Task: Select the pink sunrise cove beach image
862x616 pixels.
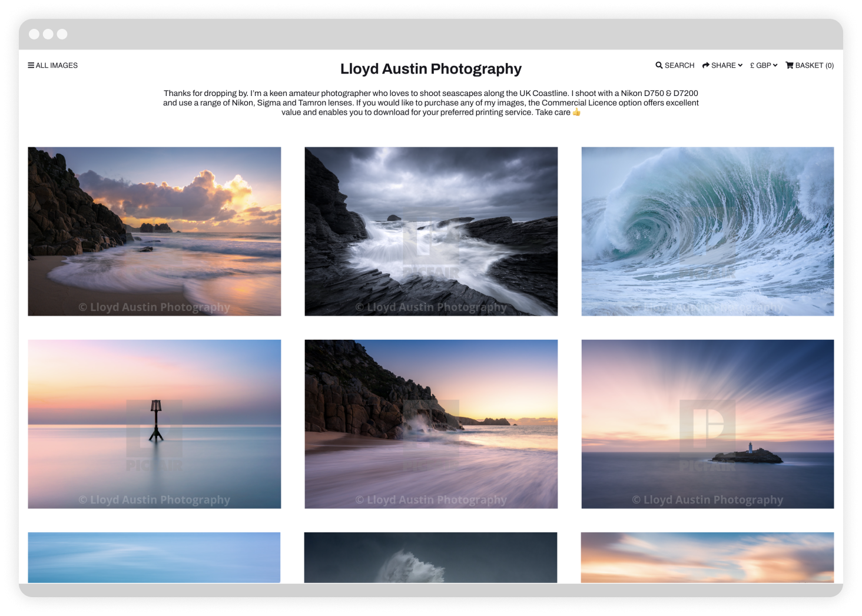Action: [430, 423]
